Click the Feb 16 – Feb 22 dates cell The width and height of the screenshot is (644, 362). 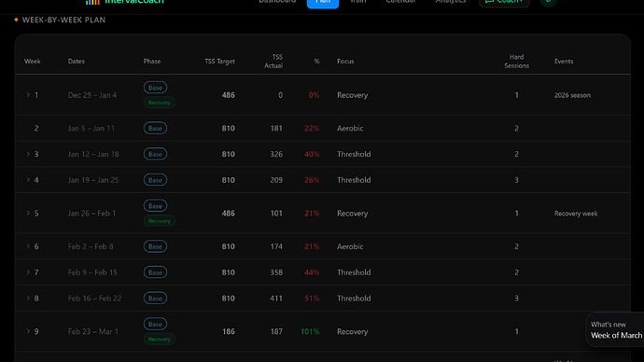click(94, 298)
